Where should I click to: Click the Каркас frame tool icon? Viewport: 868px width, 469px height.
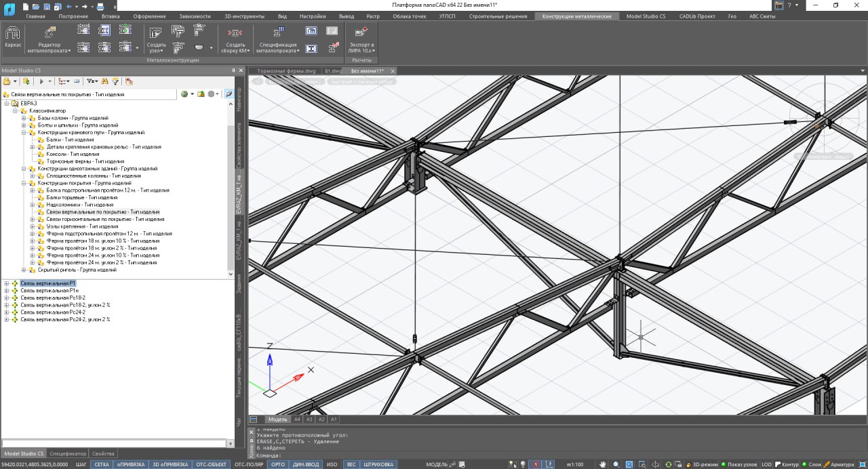coord(13,34)
